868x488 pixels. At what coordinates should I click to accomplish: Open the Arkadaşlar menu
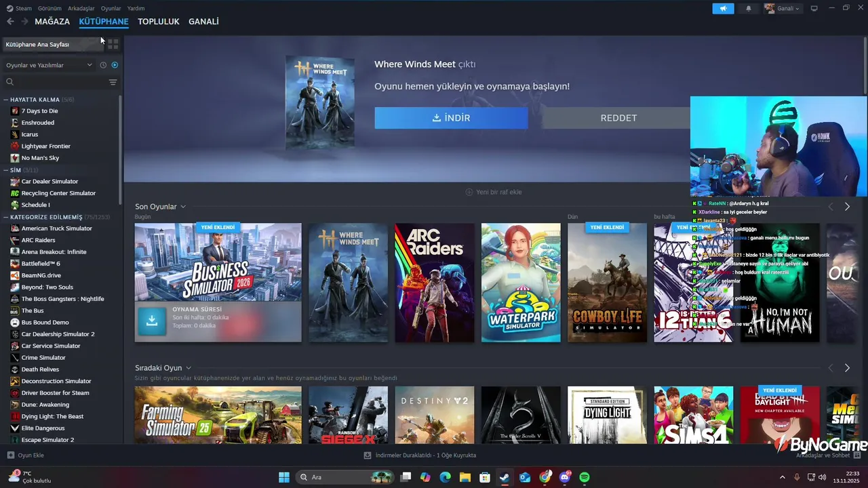point(82,8)
